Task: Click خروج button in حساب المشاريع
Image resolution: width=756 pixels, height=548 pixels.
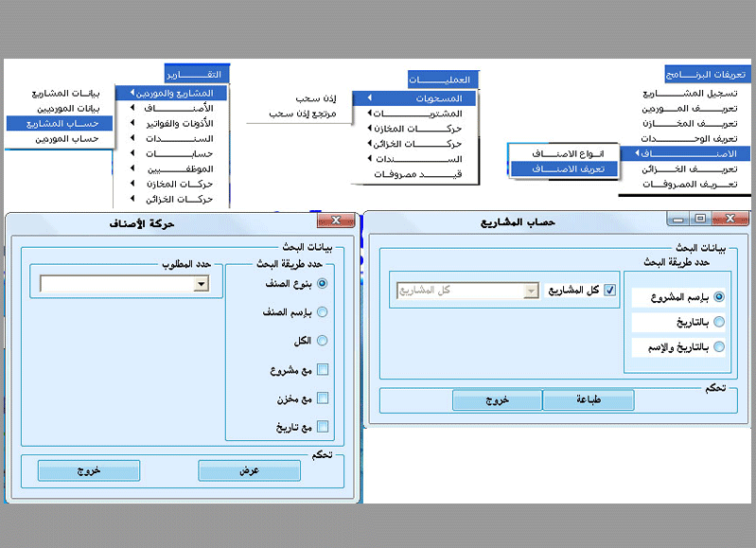Action: [x=497, y=400]
